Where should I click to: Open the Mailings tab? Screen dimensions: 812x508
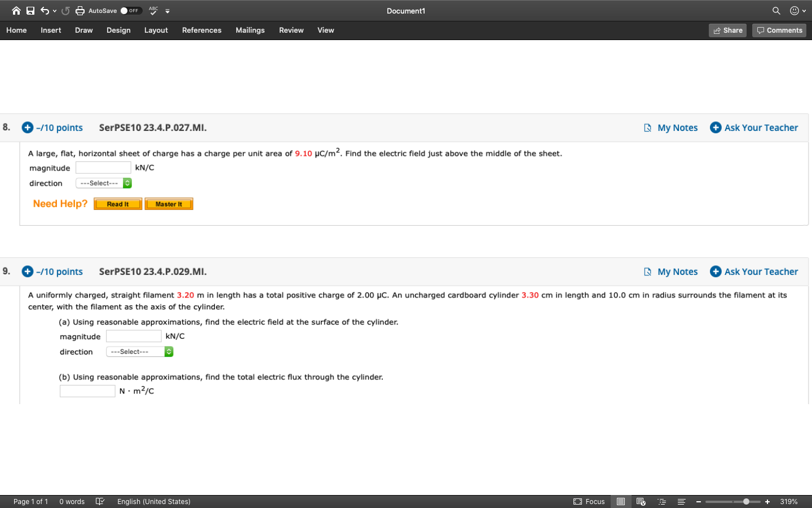250,30
